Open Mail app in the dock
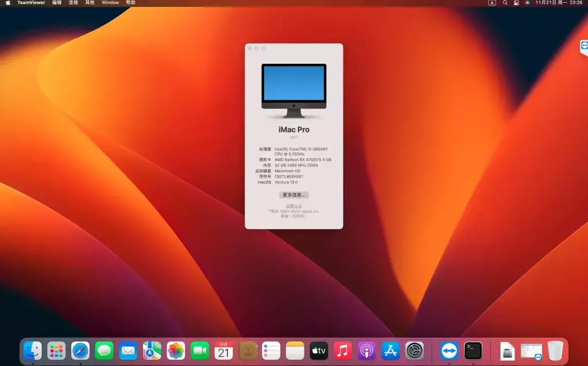Screen dimensions: 588x366 point(128,351)
